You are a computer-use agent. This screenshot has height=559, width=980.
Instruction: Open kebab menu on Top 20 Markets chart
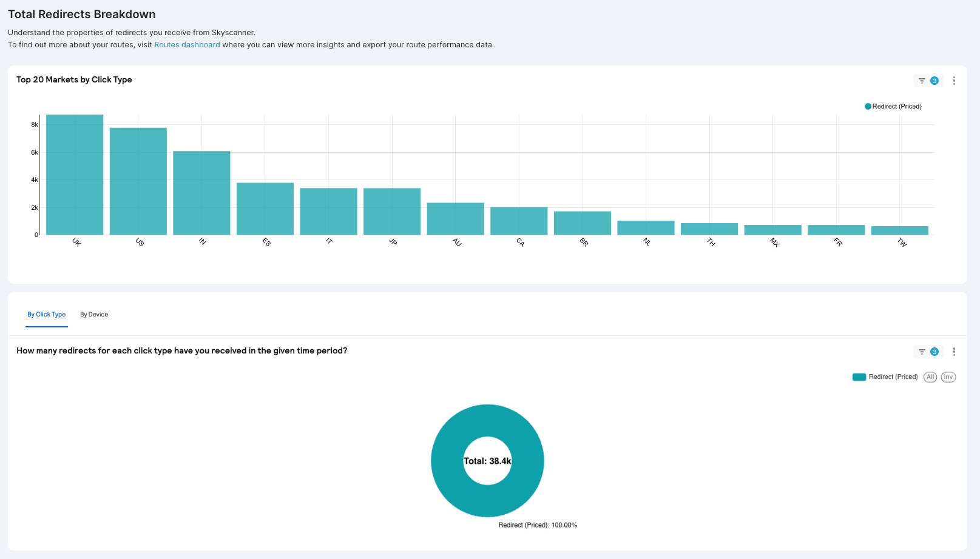(x=954, y=81)
